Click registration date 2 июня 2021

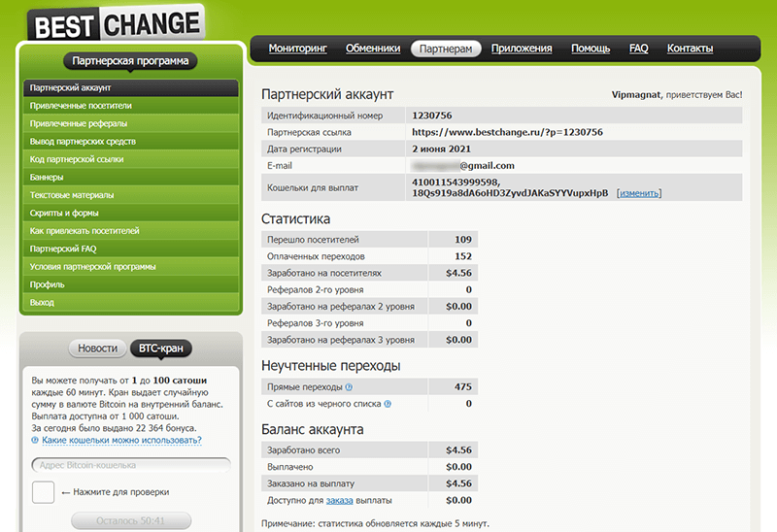[x=442, y=150]
